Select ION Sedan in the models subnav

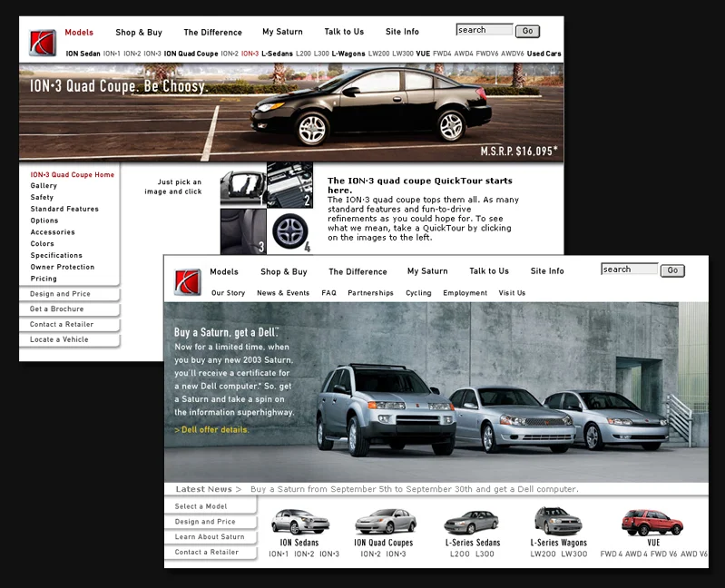[x=83, y=54]
